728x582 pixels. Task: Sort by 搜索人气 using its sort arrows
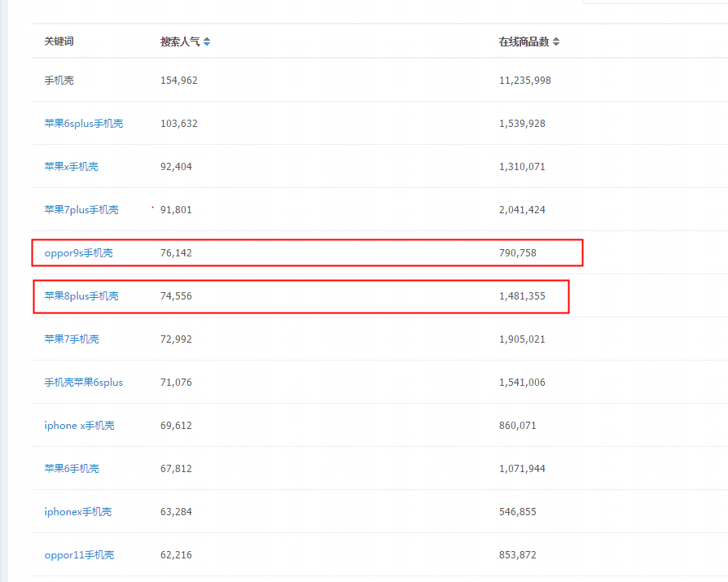207,42
